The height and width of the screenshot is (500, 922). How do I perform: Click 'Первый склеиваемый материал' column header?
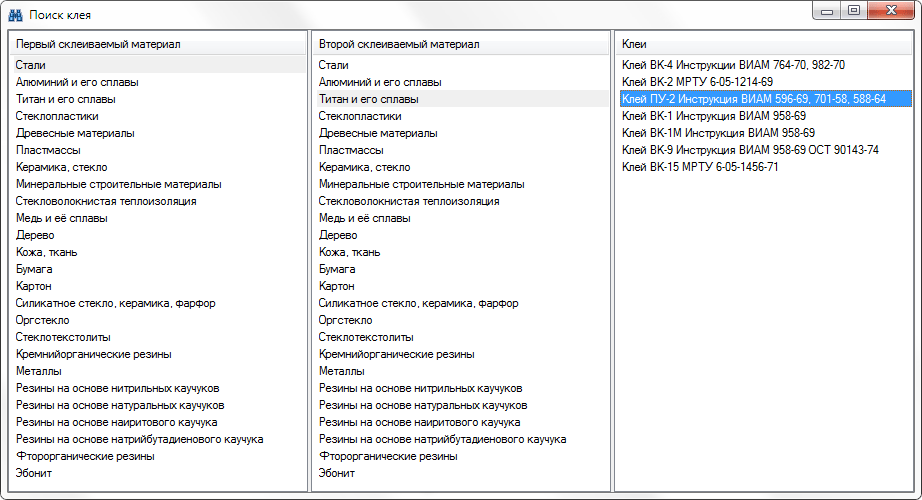click(x=98, y=44)
